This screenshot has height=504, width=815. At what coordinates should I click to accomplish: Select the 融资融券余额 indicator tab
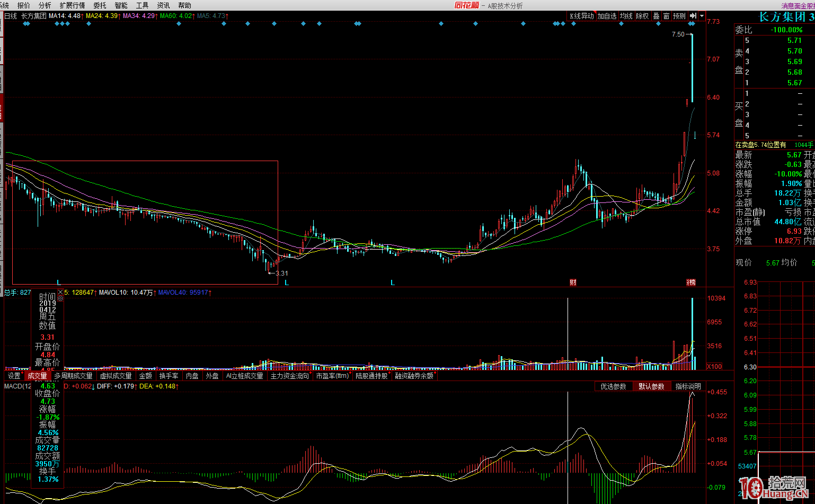pyautogui.click(x=414, y=376)
